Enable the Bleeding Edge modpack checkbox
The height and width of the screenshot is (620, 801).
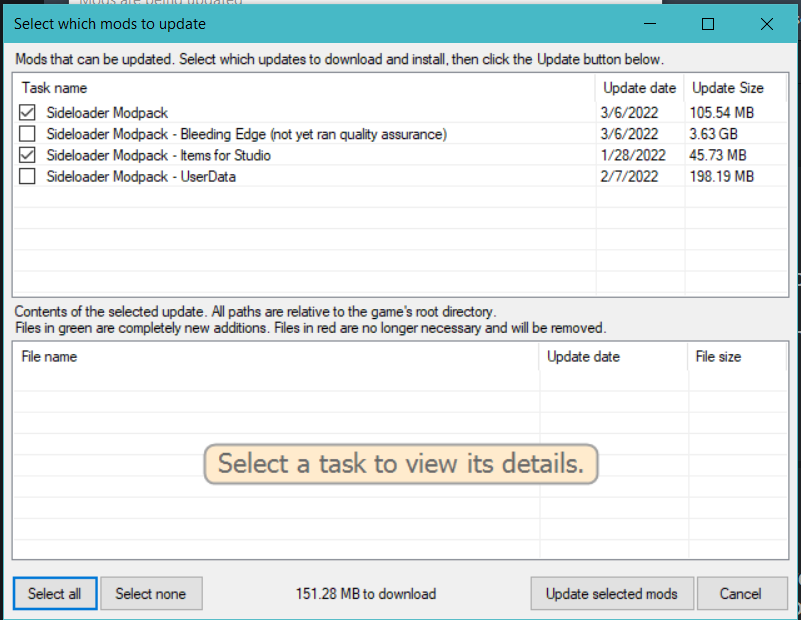coord(27,134)
